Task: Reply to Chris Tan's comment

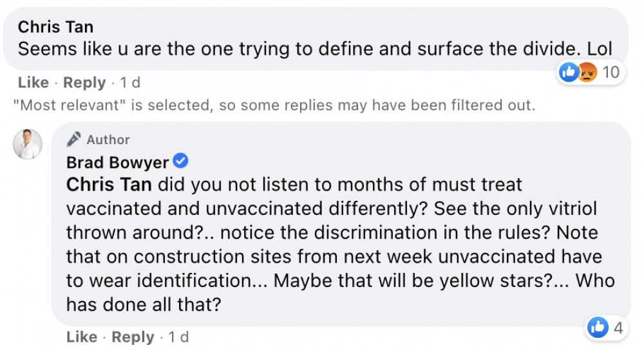Action: (x=84, y=82)
